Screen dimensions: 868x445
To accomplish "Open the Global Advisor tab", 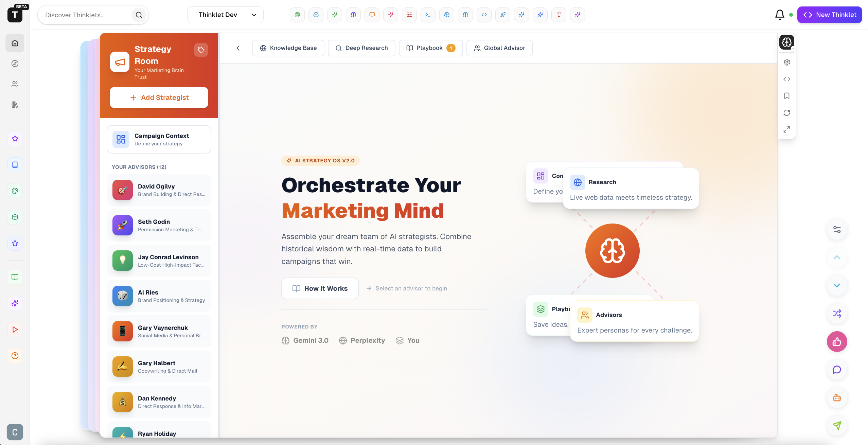I will [499, 48].
